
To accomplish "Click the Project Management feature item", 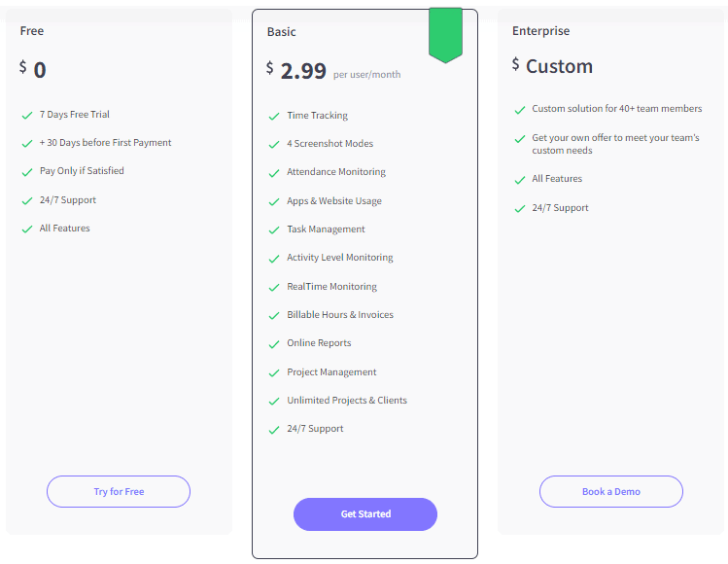I will coord(331,372).
